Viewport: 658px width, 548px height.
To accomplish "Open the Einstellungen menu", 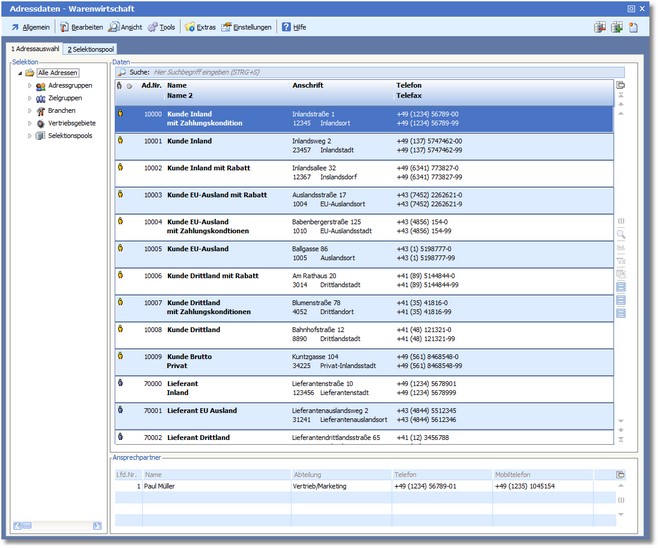I will click(247, 27).
